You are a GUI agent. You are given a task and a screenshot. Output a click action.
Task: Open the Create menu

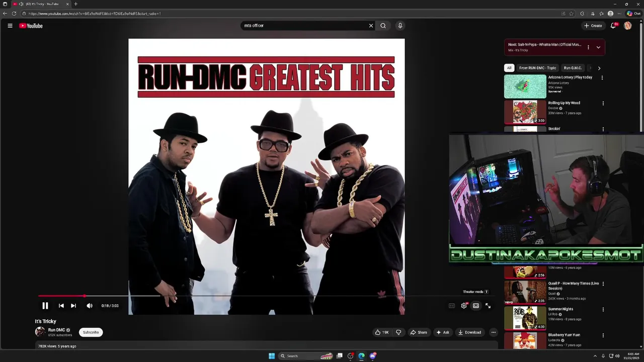pyautogui.click(x=593, y=26)
